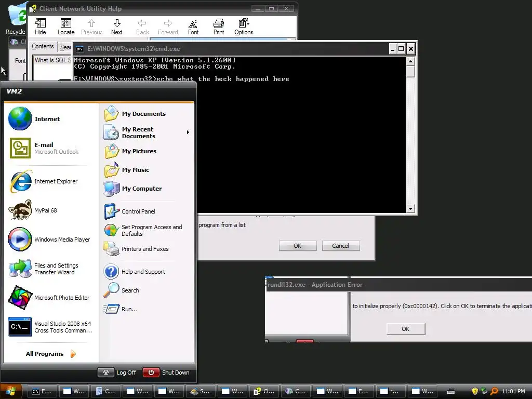The width and height of the screenshot is (532, 399).
Task: Click OK in the rundll32.exe Application Error dialog
Action: [405, 329]
